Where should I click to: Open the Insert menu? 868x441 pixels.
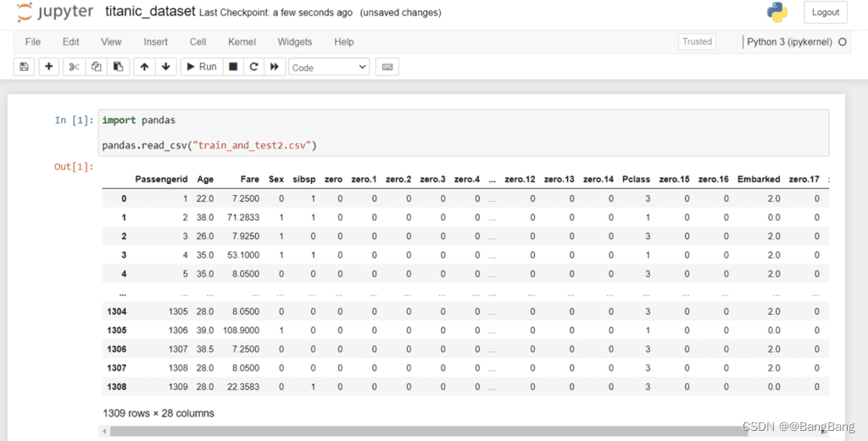[x=156, y=42]
